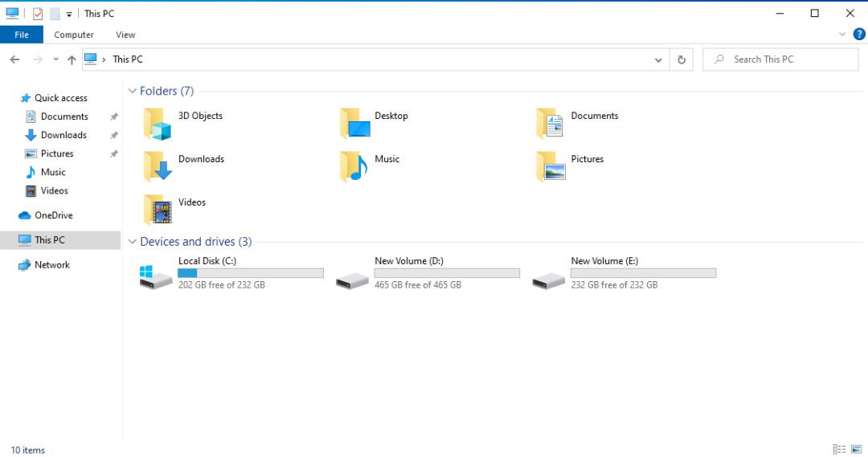868x457 pixels.
Task: Open Network in the sidebar
Action: (x=51, y=265)
